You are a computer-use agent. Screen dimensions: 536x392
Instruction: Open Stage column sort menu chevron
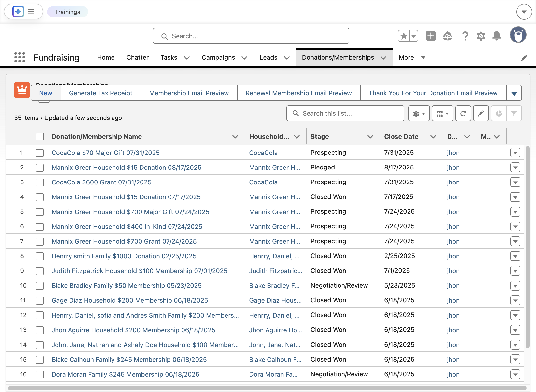(370, 137)
